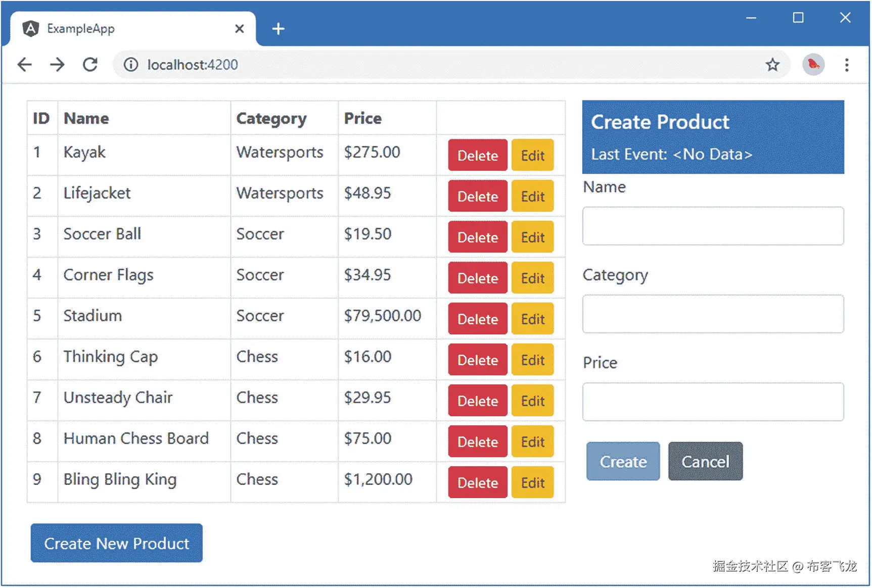Click the site information icon
Screen dimensions: 872x588
pyautogui.click(x=131, y=65)
